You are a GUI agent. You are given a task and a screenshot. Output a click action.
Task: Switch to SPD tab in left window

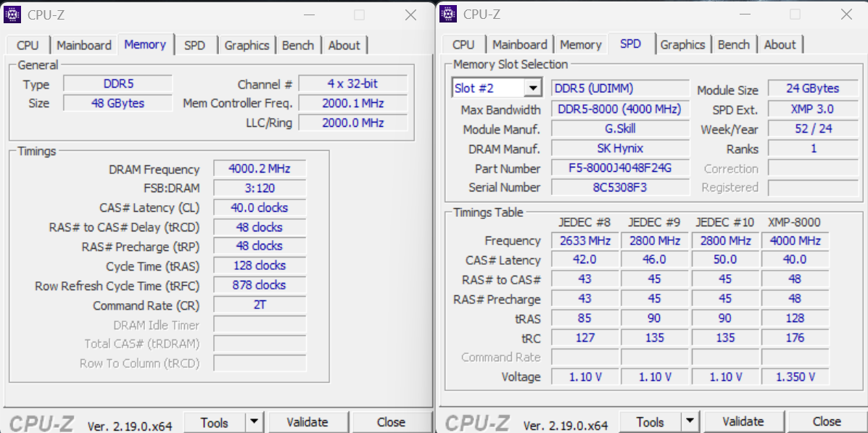194,46
